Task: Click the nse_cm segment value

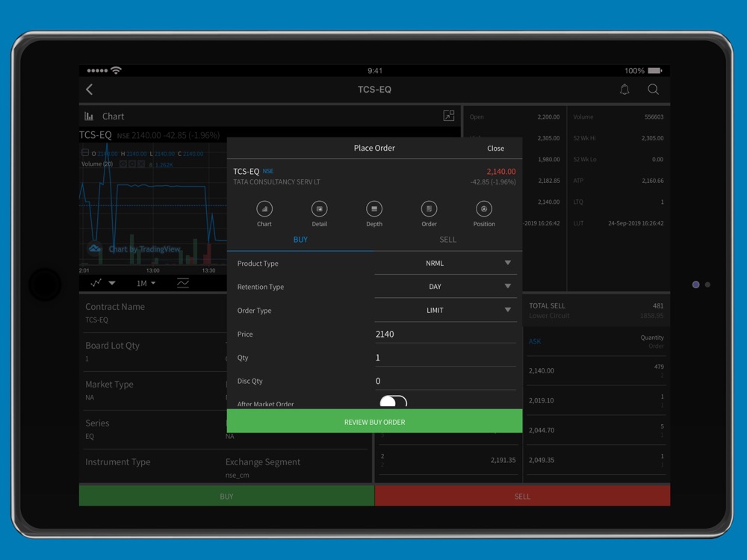Action: click(238, 475)
